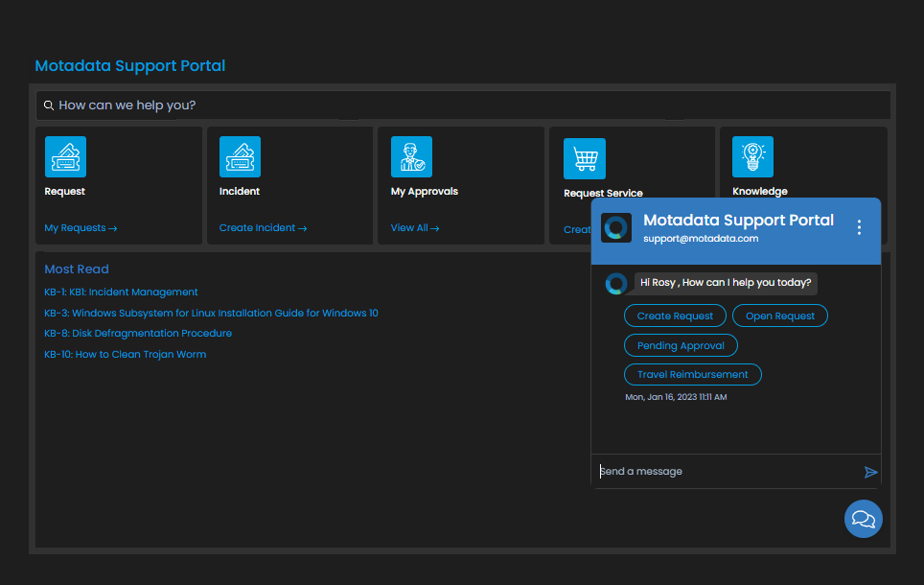
Task: Open KB-1: KB1: Incident Management article
Action: coord(121,292)
